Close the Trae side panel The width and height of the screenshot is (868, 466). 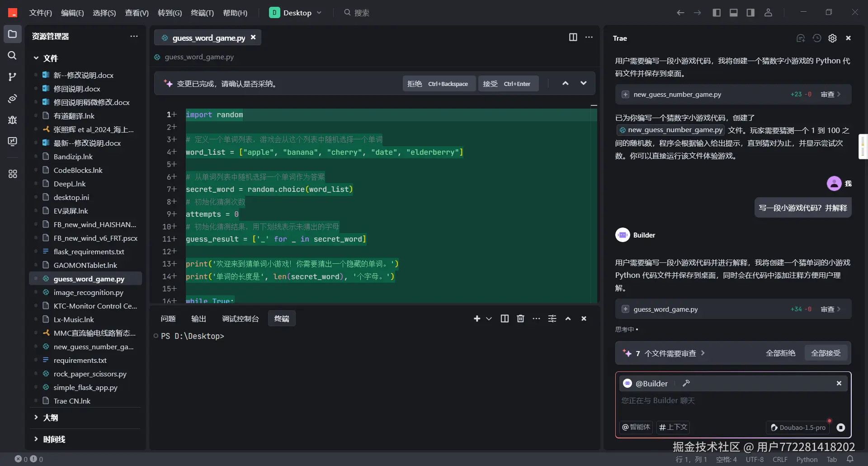tap(849, 38)
